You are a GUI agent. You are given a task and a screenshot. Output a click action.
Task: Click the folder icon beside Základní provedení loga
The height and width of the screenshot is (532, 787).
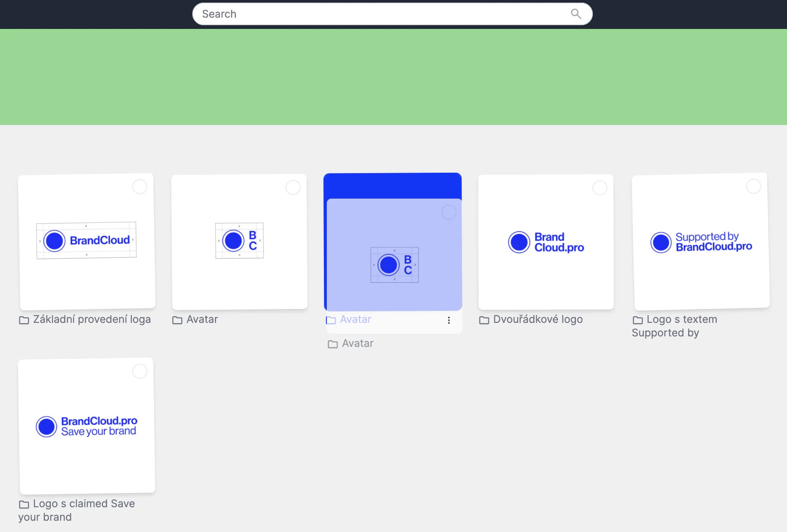[24, 320]
